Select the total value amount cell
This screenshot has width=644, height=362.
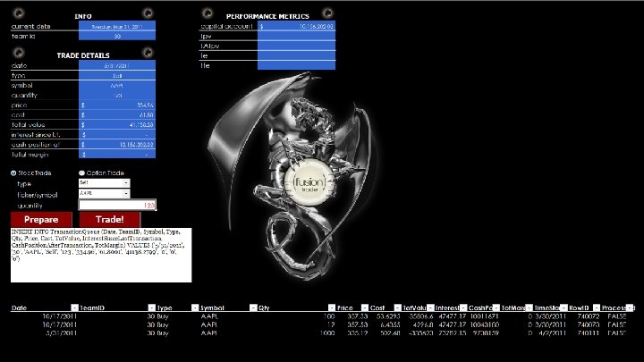pyautogui.click(x=117, y=125)
